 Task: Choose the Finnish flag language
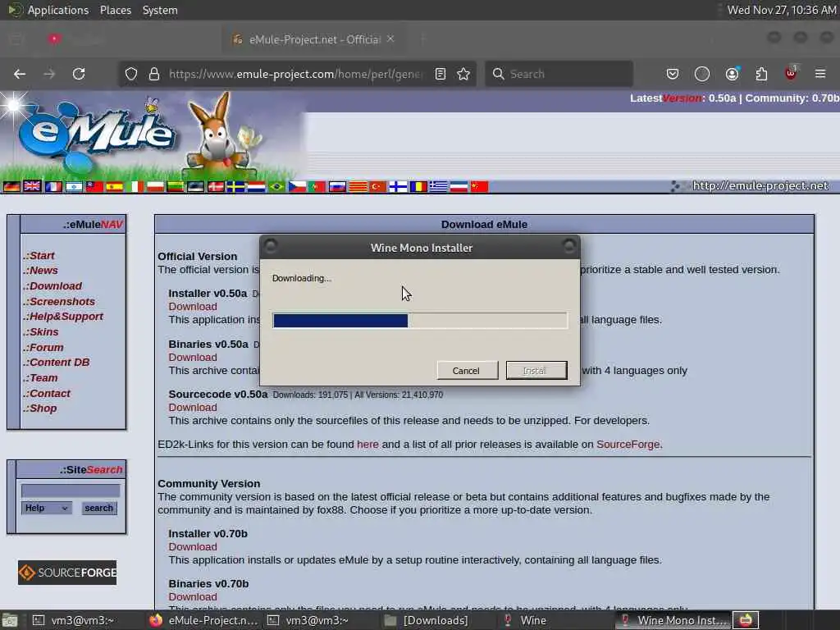coord(398,186)
